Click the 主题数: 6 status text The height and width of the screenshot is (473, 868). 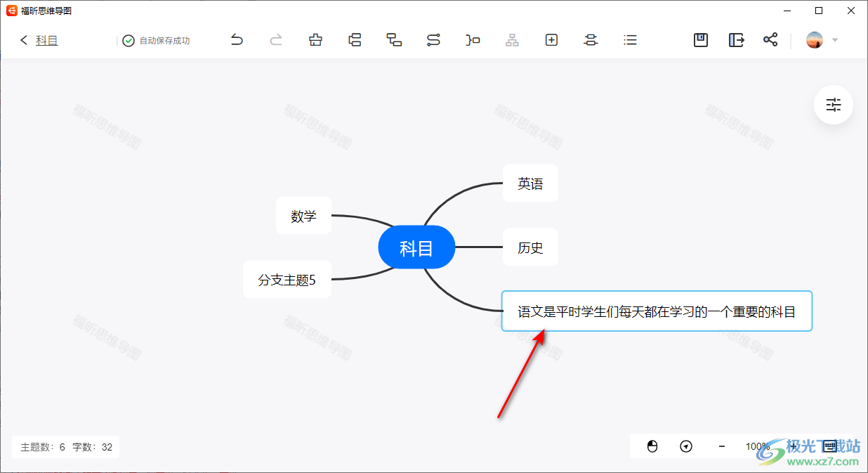[x=44, y=447]
